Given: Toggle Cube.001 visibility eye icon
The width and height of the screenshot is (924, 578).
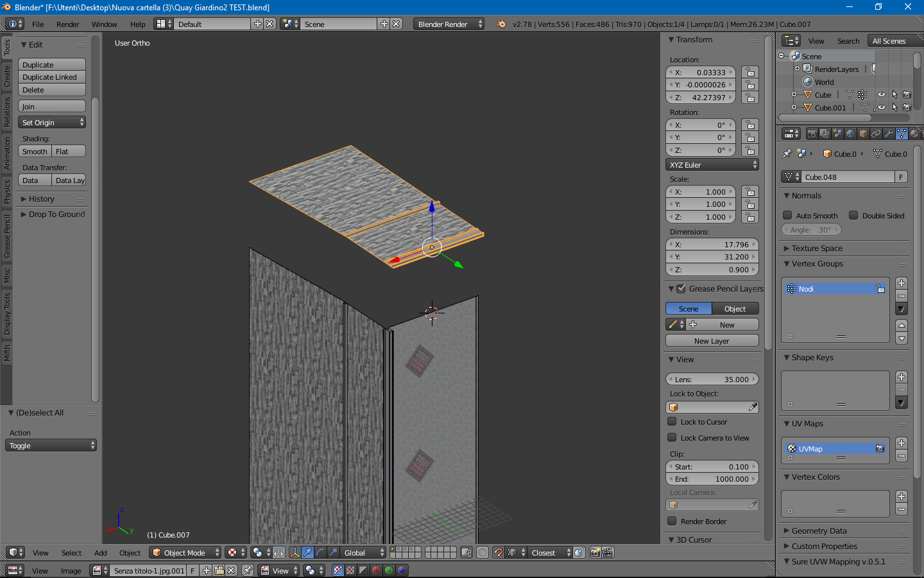Looking at the screenshot, I should pyautogui.click(x=882, y=108).
